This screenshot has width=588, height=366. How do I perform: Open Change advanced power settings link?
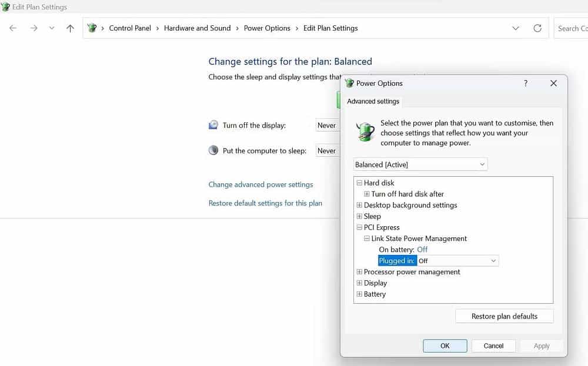260,184
